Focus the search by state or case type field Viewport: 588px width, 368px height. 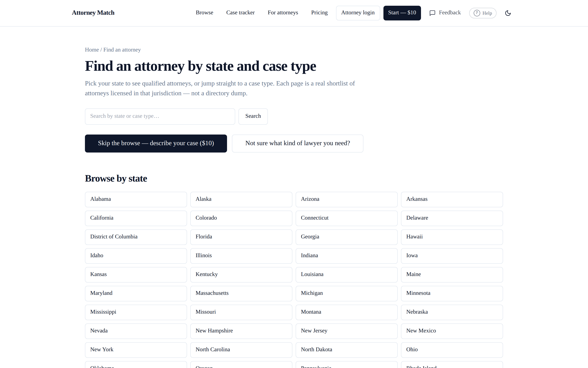pyautogui.click(x=160, y=116)
